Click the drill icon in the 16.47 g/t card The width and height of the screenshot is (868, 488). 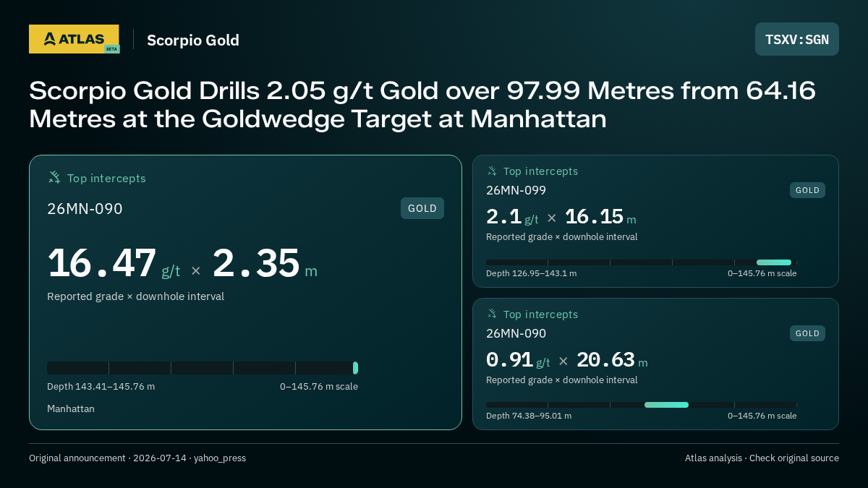point(54,177)
